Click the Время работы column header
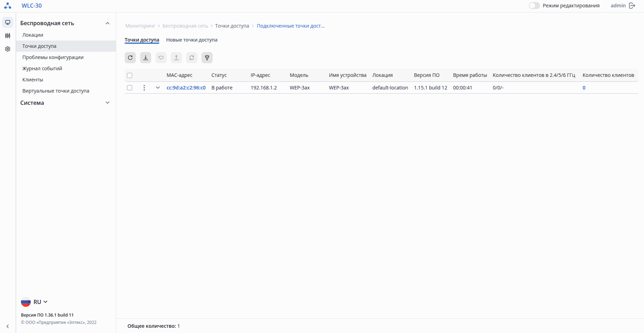 pyautogui.click(x=470, y=75)
